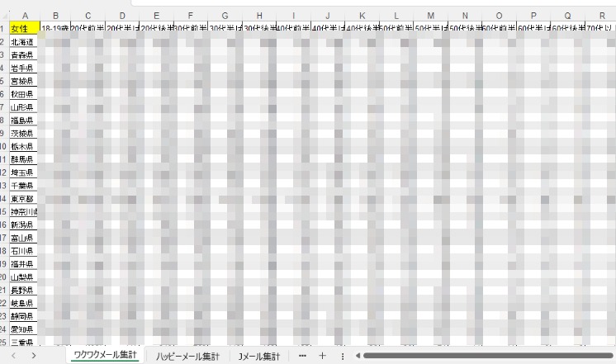Select the Jメール集計 sheet tab

258,356
